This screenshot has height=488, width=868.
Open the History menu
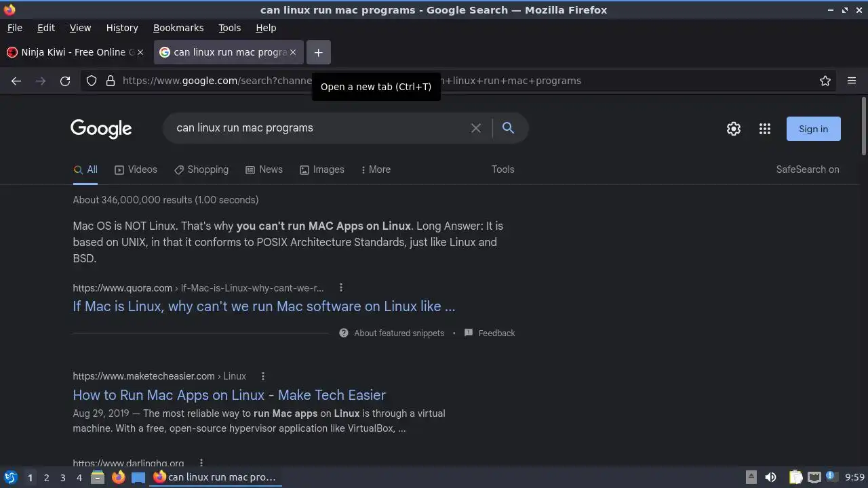pos(122,28)
